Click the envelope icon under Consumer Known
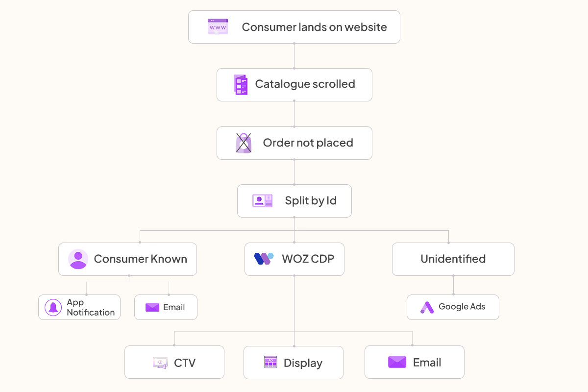This screenshot has height=392, width=588. pos(152,307)
